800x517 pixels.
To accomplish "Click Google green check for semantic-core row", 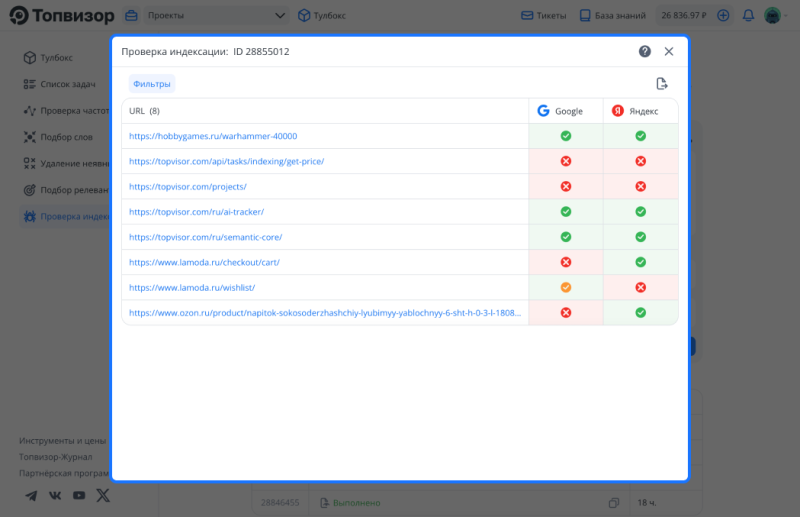I will [x=566, y=237].
